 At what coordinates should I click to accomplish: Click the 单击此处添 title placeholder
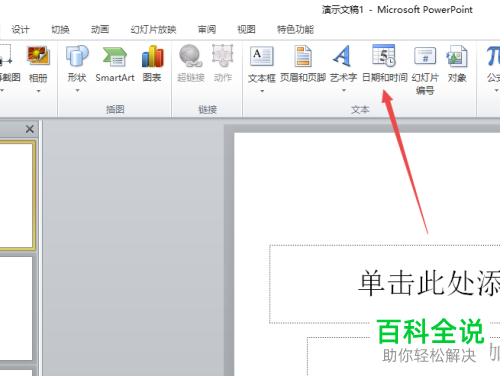tap(385, 284)
